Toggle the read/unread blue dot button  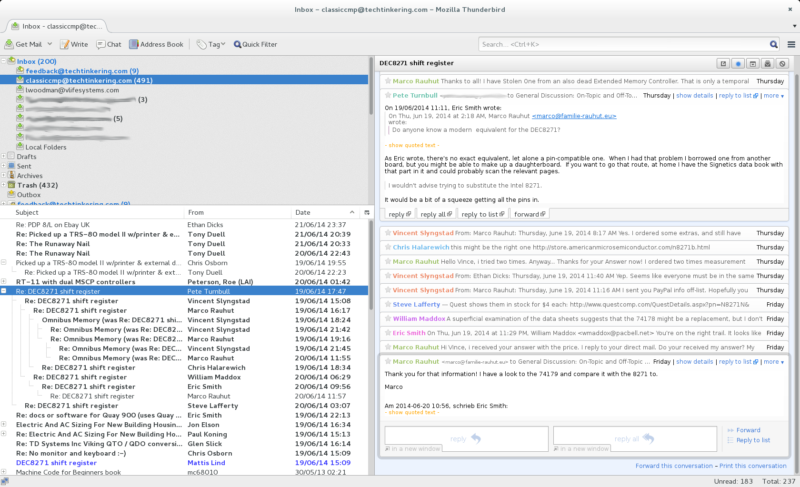pos(738,63)
